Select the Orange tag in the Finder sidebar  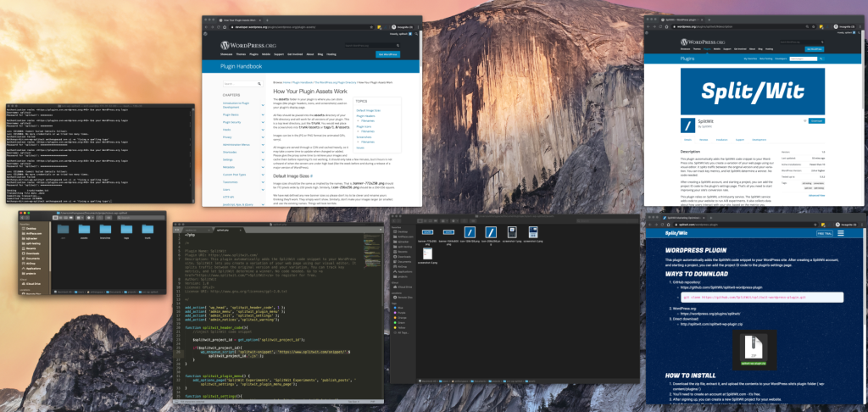tap(402, 317)
